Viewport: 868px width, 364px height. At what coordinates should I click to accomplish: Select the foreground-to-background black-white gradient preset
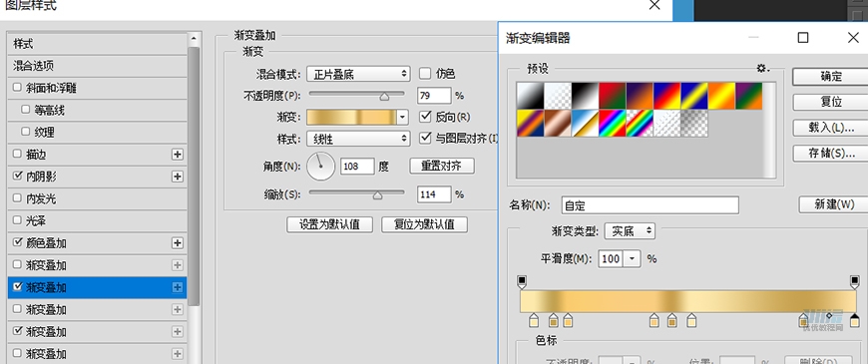[530, 97]
